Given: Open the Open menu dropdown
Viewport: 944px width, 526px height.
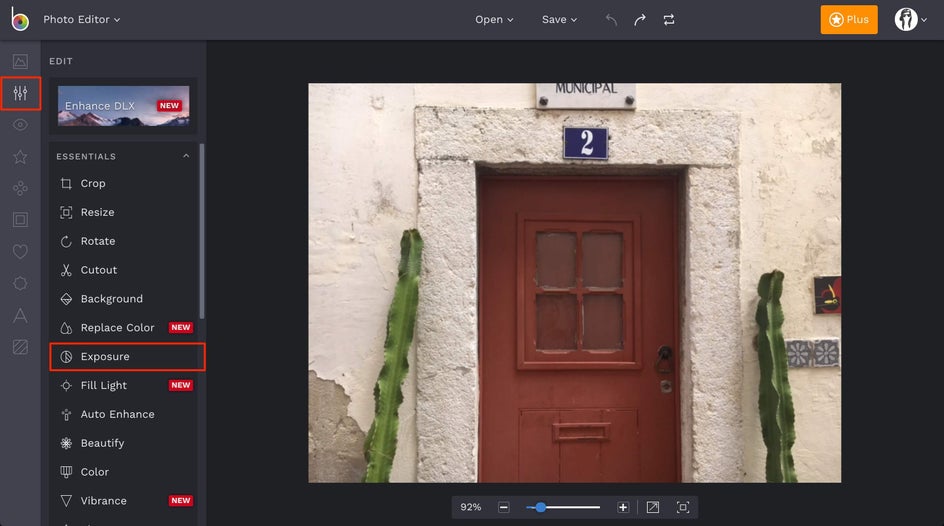Looking at the screenshot, I should (x=494, y=20).
